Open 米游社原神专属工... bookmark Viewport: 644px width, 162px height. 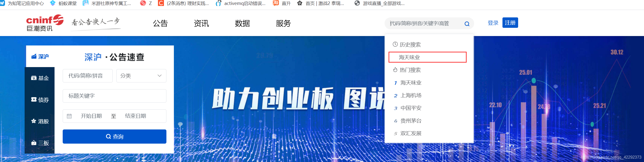pyautogui.click(x=107, y=3)
